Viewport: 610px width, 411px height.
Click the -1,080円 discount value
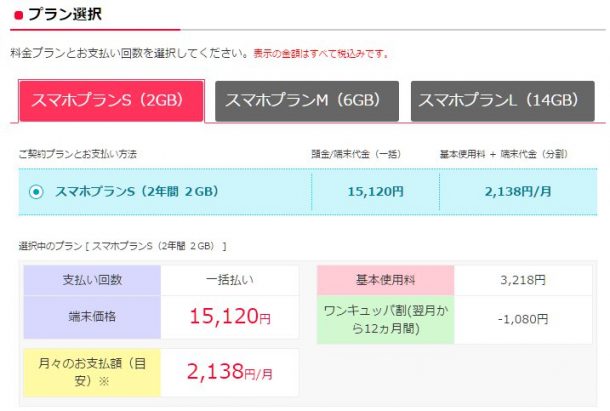coord(523,319)
